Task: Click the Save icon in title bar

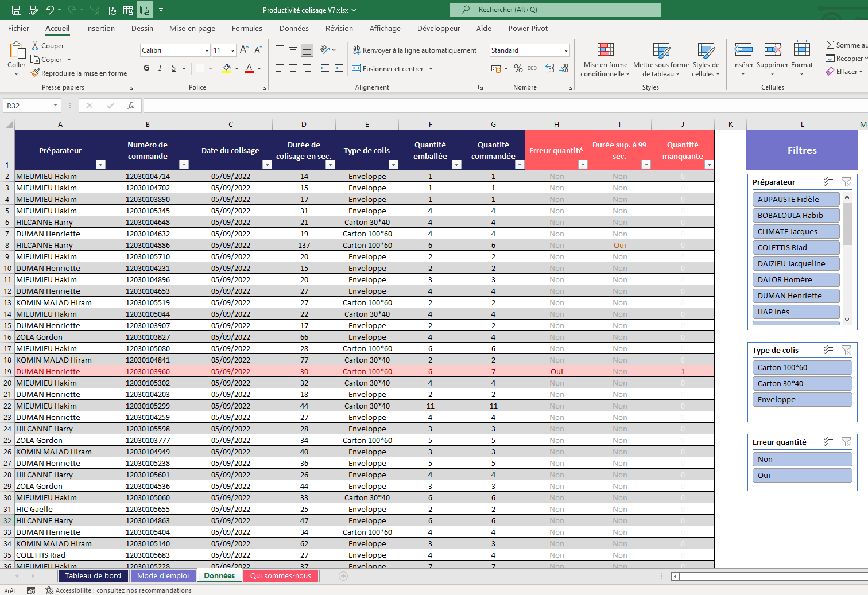Action: tap(17, 10)
